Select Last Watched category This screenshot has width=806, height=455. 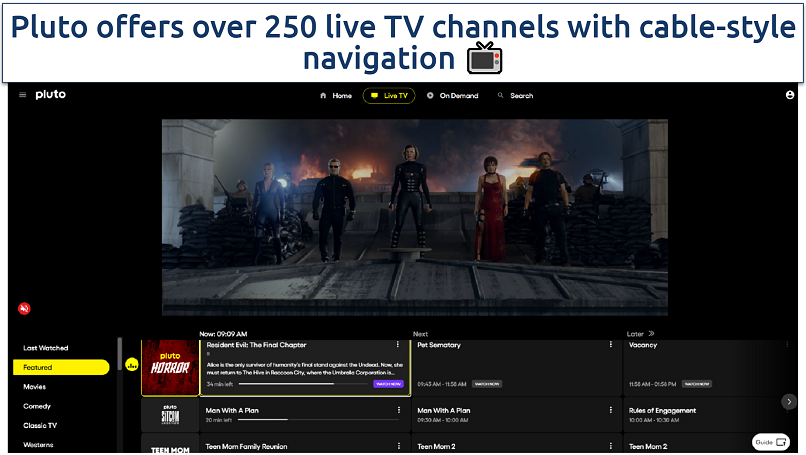(46, 348)
